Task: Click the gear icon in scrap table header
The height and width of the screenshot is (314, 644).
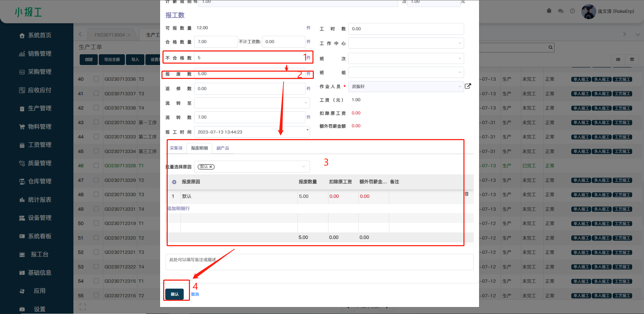Action: tap(174, 182)
